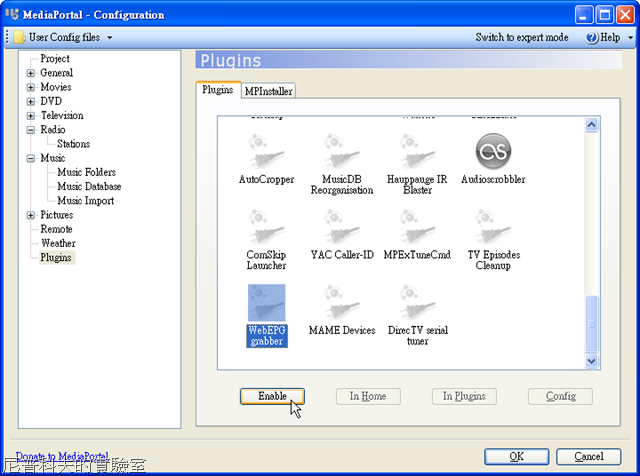Select the MPExTuneCmd plugin icon
This screenshot has width=640, height=476.
point(418,227)
